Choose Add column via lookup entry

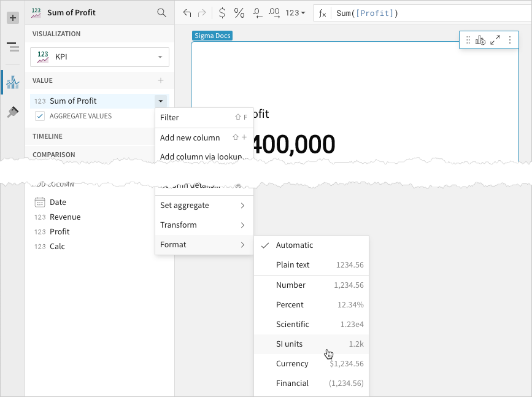(204, 155)
